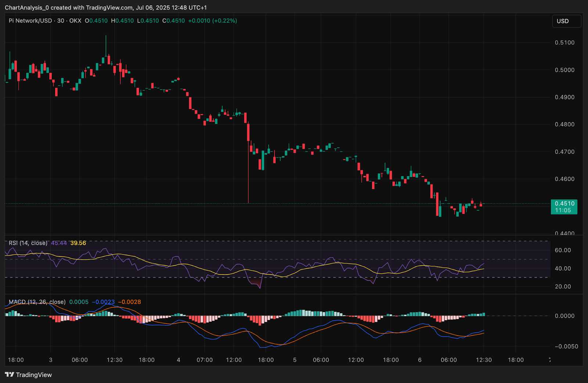Click the Pi Network/USD symbol title
Image resolution: width=588 pixels, height=383 pixels.
[x=30, y=21]
